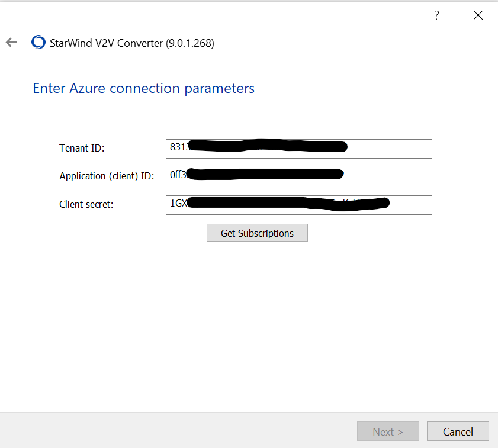This screenshot has height=448, width=498.
Task: Select the 'Client secret:' label
Action: (86, 204)
